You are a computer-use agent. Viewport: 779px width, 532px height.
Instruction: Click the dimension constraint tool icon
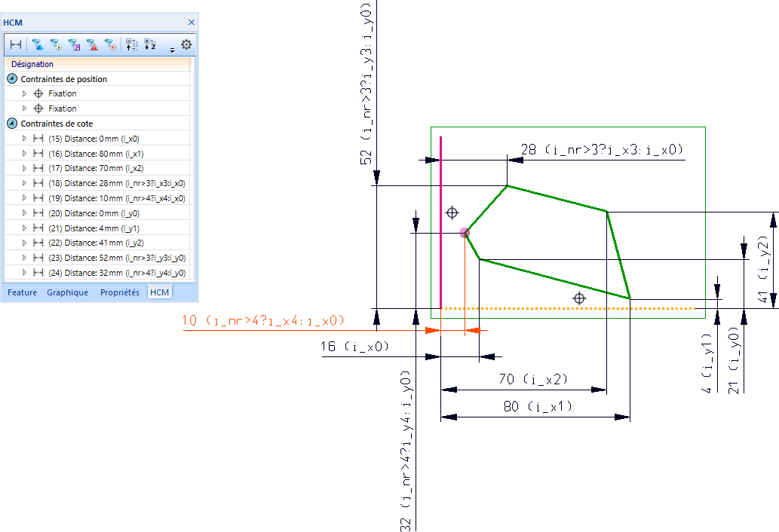[x=16, y=44]
